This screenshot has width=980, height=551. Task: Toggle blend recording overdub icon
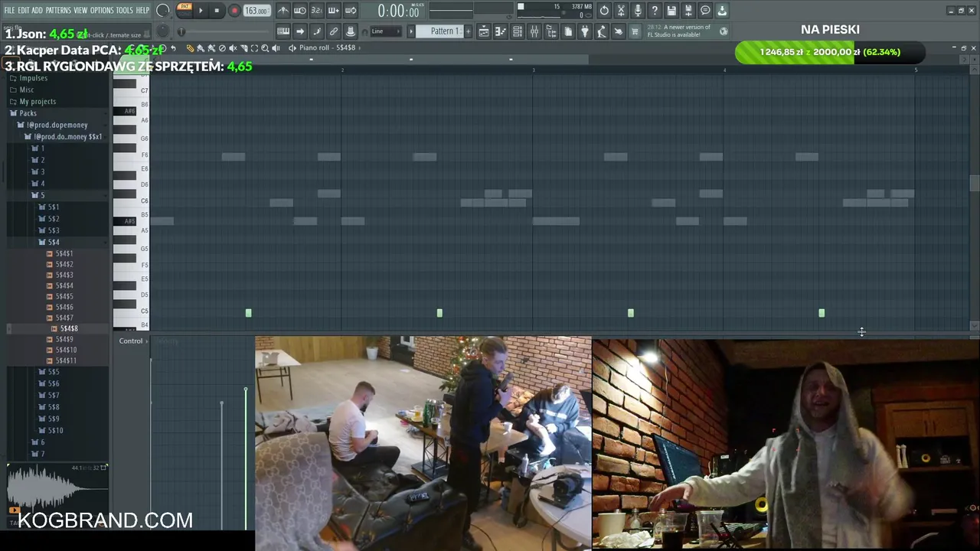tap(334, 11)
